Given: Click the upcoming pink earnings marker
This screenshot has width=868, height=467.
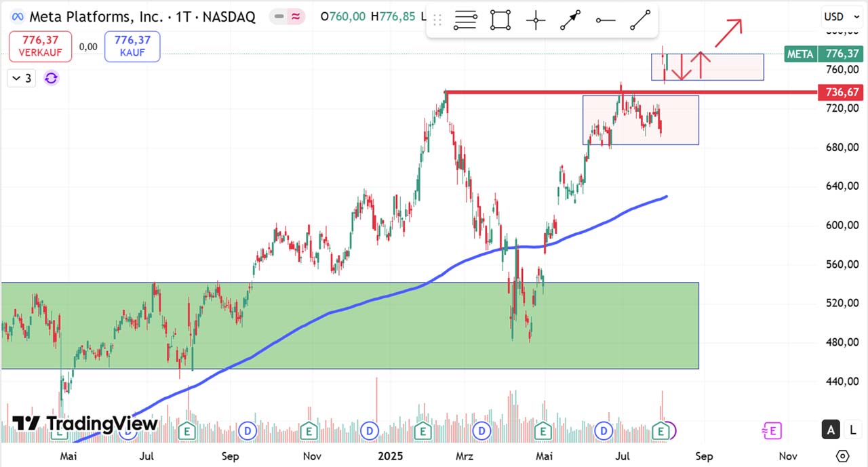Looking at the screenshot, I should 772,430.
